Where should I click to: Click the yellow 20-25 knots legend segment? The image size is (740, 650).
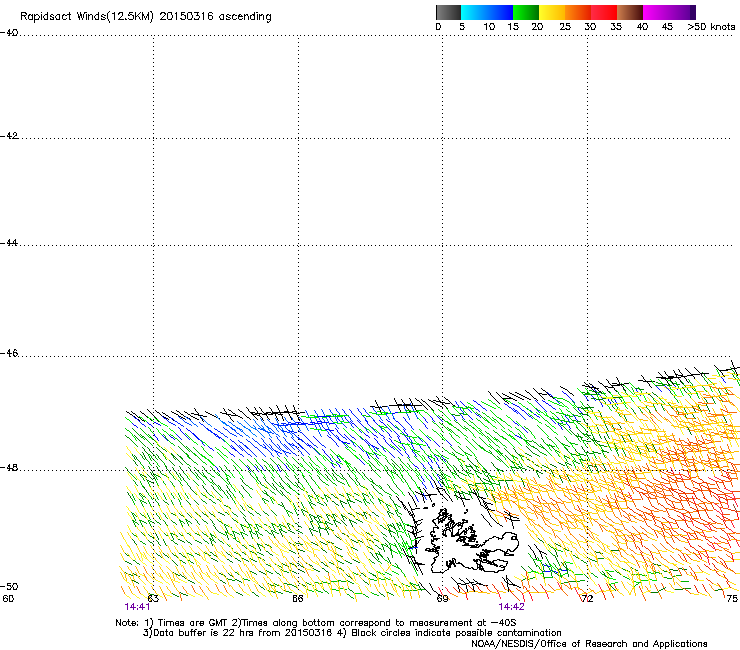pos(552,12)
